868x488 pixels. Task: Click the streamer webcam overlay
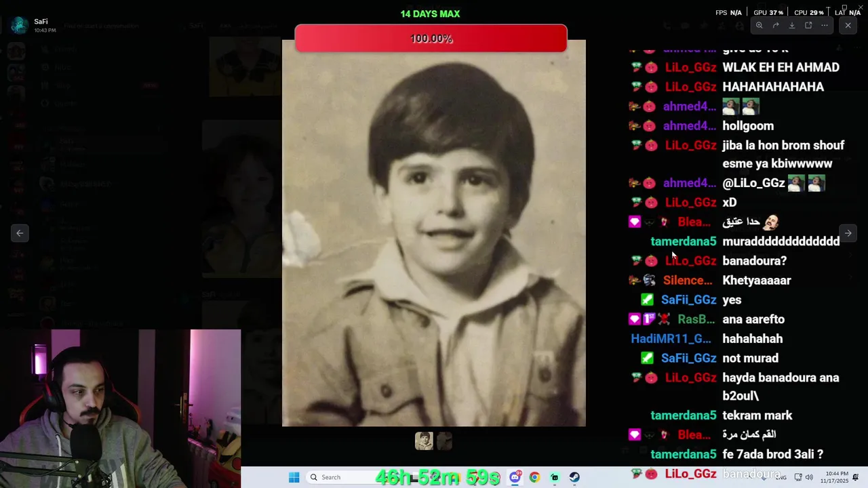coord(120,409)
